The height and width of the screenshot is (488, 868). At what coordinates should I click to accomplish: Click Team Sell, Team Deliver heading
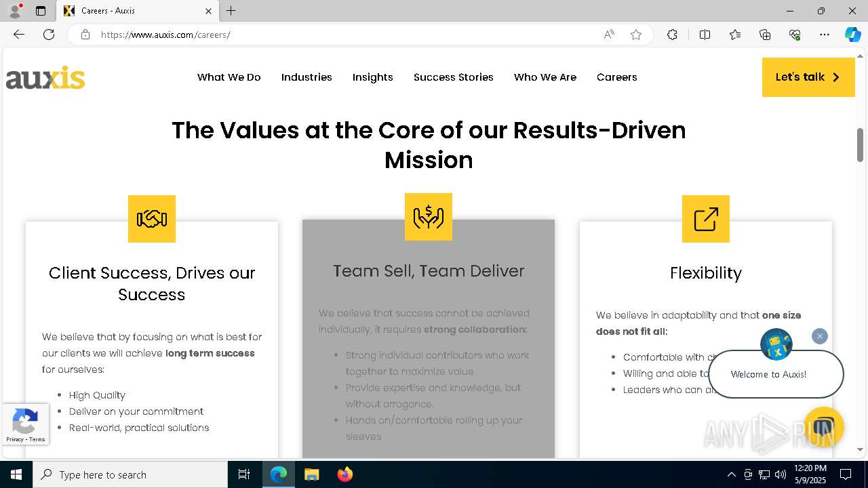click(x=429, y=271)
